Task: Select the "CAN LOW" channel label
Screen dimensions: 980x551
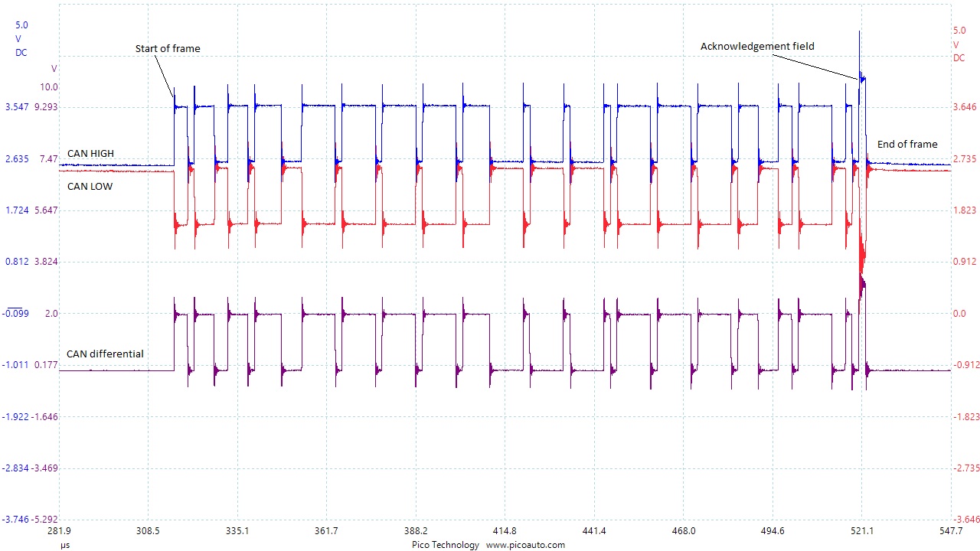Action: click(90, 186)
